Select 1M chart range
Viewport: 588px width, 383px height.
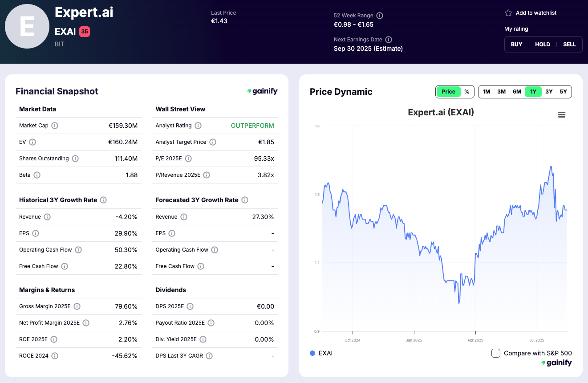(487, 92)
